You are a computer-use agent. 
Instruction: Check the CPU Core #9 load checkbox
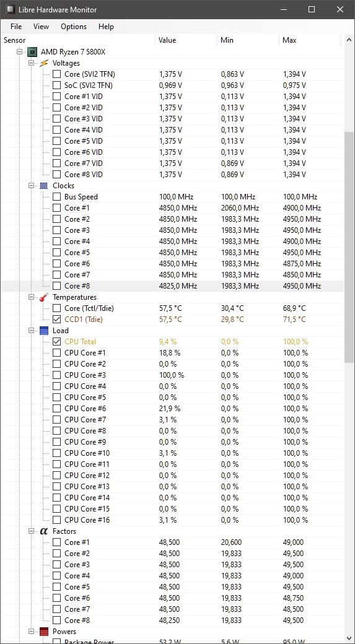(x=57, y=442)
